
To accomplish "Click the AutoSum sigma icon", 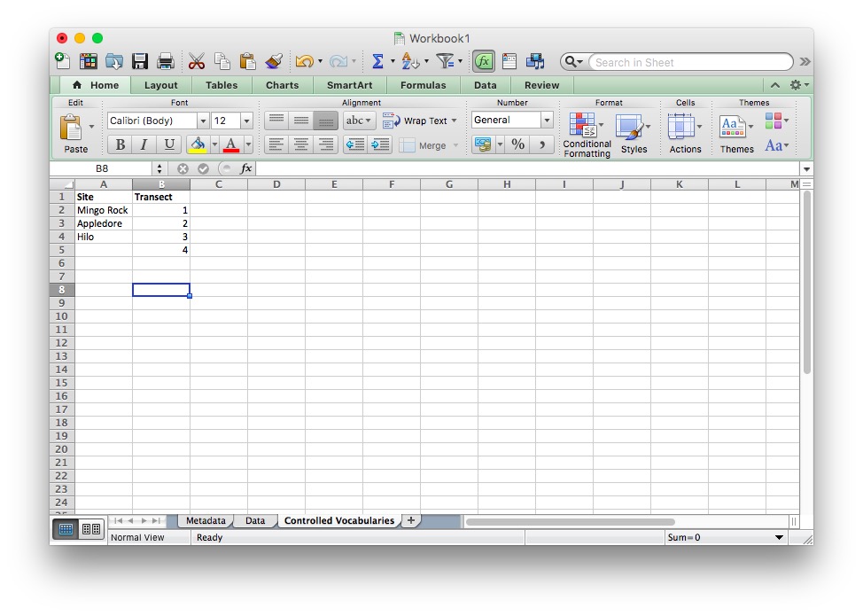I will (x=377, y=61).
